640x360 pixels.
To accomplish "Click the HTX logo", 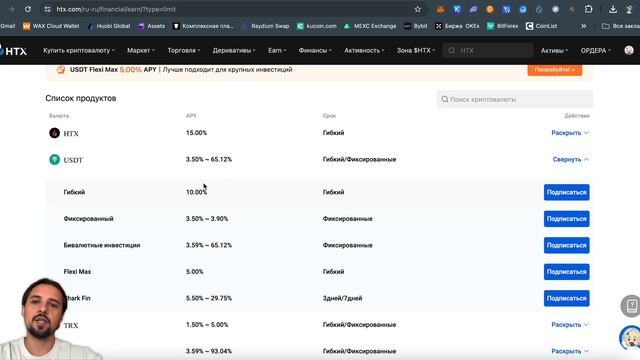I will click(x=13, y=51).
